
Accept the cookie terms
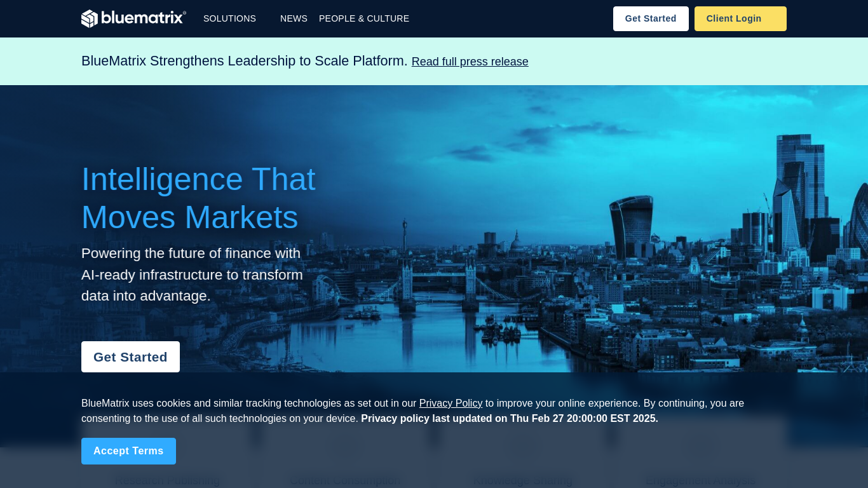(128, 451)
